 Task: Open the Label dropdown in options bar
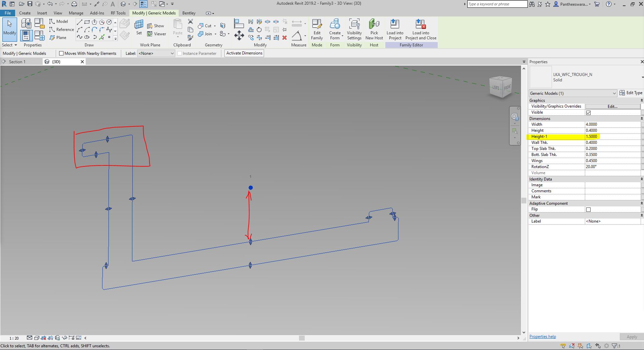(172, 53)
